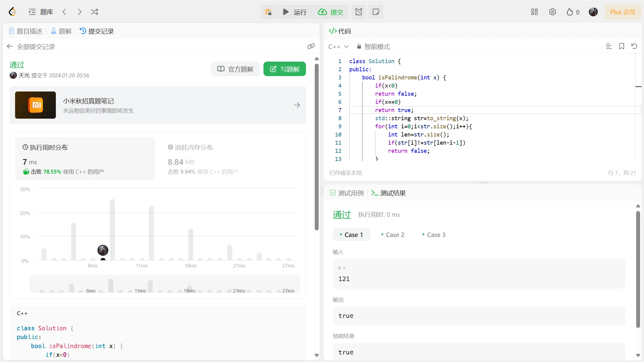This screenshot has width=644, height=362.
Task: Reset code with the undo arrow icon
Action: pyautogui.click(x=634, y=46)
